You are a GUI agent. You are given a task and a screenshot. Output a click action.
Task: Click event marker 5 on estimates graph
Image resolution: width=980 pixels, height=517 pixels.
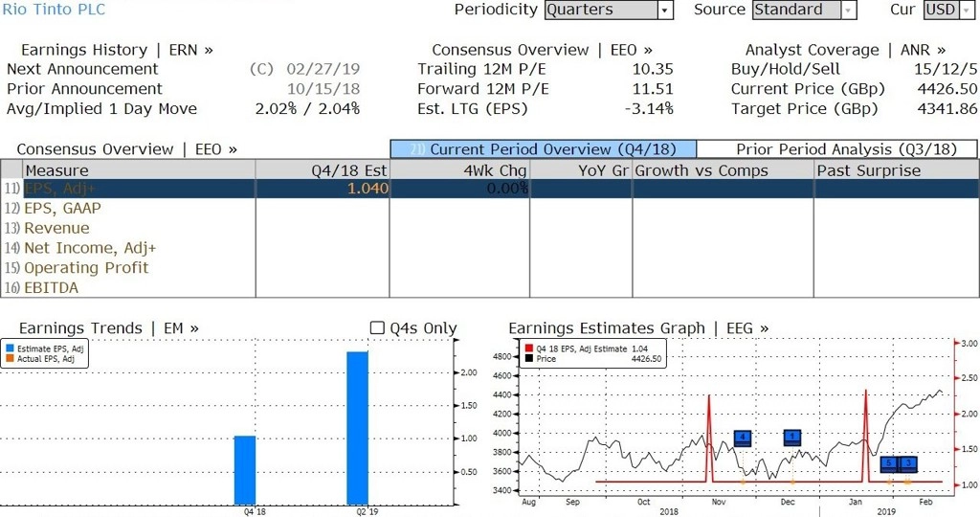click(x=889, y=463)
